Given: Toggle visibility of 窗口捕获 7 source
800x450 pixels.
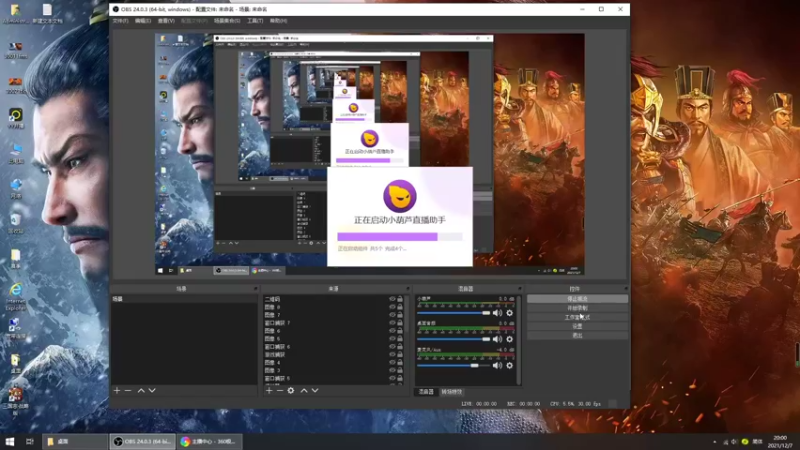Looking at the screenshot, I should [392, 323].
